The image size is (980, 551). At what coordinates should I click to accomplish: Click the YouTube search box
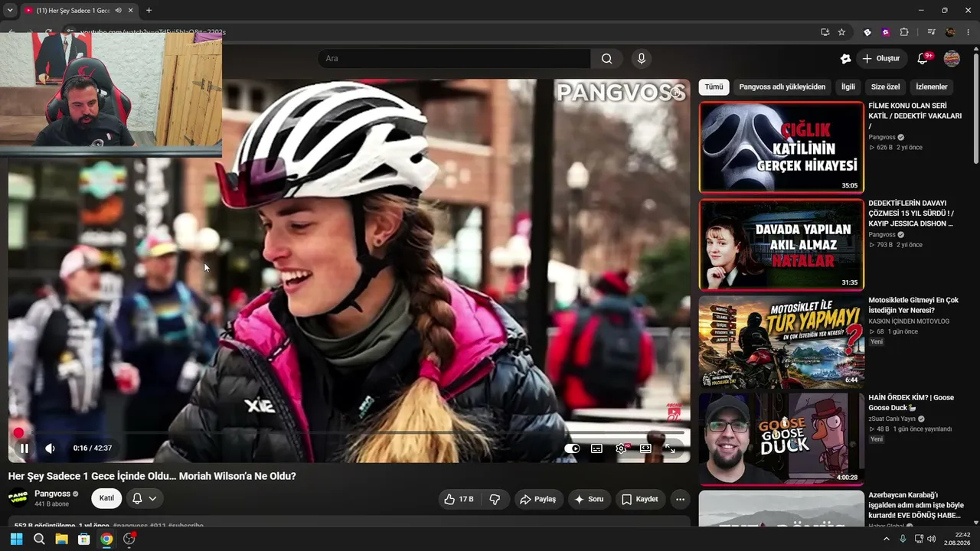tap(454, 59)
